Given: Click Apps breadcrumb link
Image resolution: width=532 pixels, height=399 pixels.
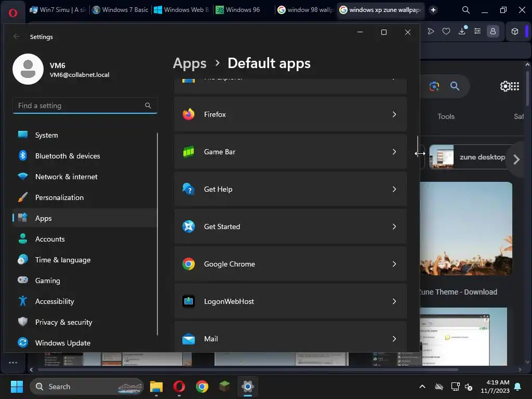Looking at the screenshot, I should 190,63.
